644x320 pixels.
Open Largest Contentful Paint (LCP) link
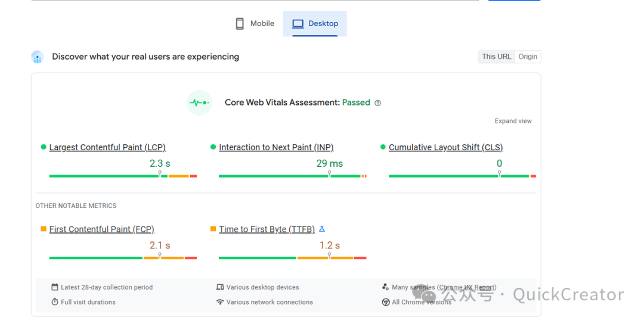(107, 148)
